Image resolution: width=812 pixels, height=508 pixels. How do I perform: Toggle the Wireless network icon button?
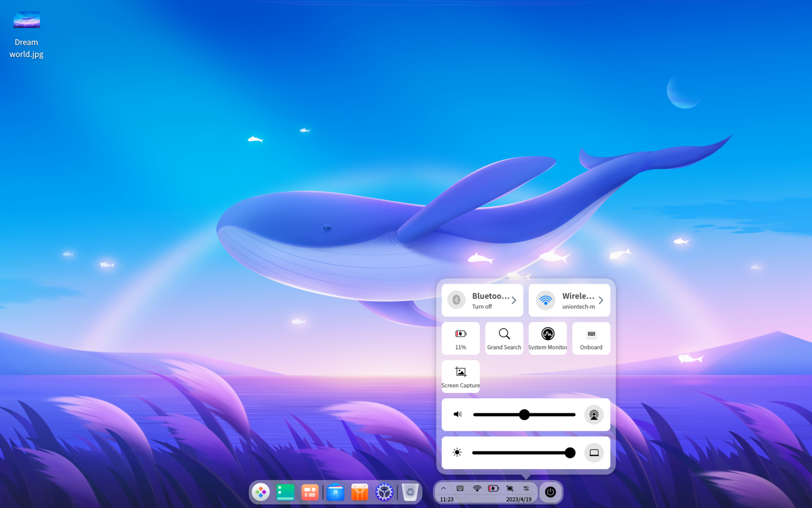click(546, 300)
